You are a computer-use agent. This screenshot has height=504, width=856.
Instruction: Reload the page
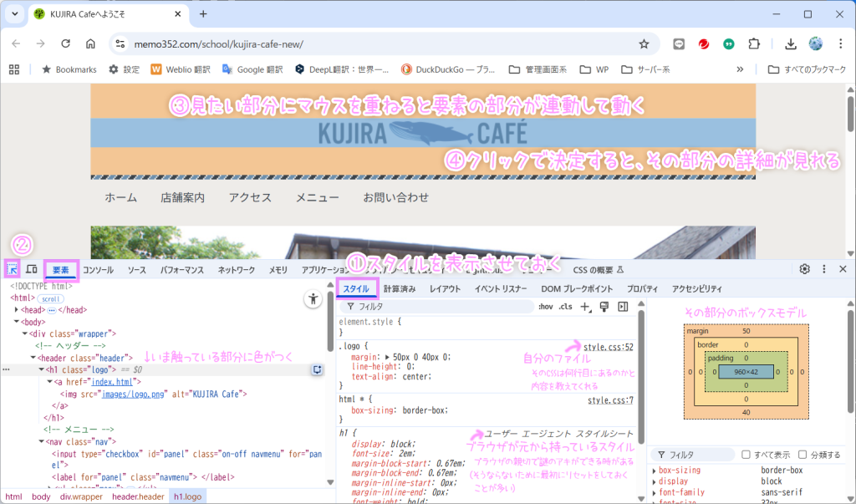65,43
